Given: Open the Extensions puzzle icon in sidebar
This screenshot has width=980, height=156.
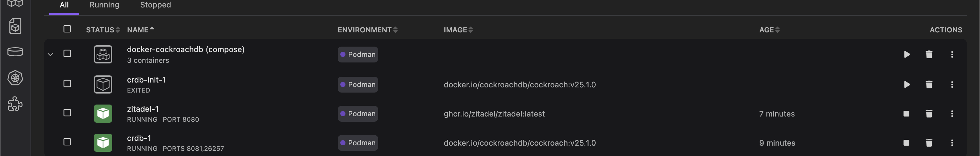Looking at the screenshot, I should 15,104.
